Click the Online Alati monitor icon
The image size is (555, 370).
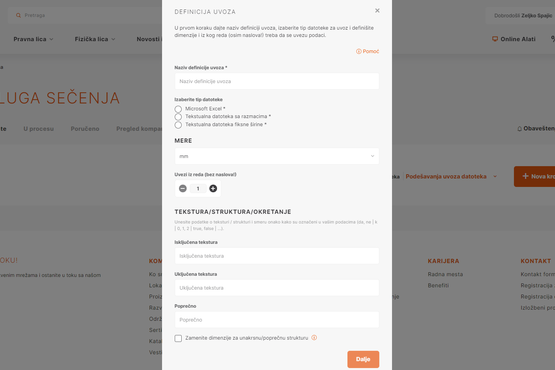tap(495, 39)
